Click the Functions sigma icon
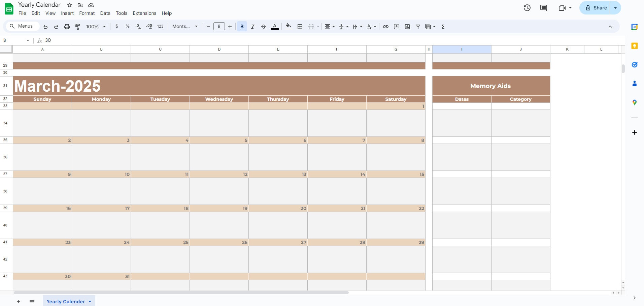Screen dimensions: 644x306 (443, 27)
